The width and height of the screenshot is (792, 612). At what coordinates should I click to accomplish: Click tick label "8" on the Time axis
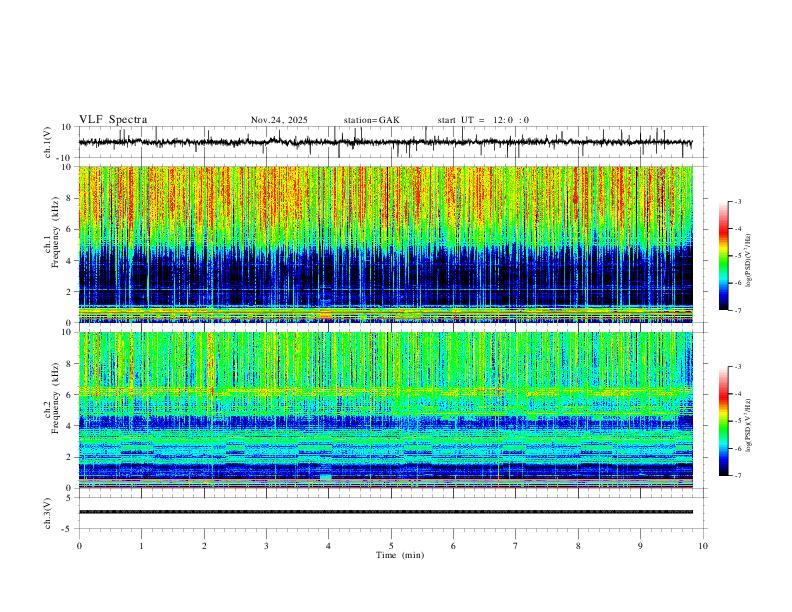(x=578, y=546)
